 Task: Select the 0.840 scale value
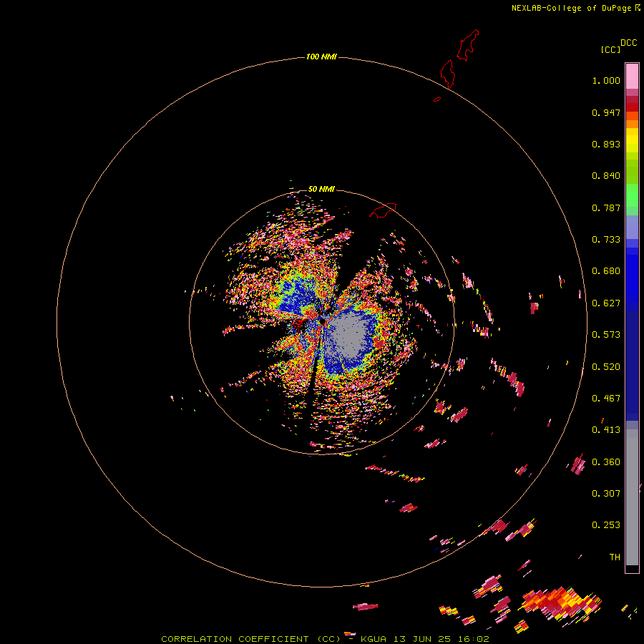[x=606, y=176]
